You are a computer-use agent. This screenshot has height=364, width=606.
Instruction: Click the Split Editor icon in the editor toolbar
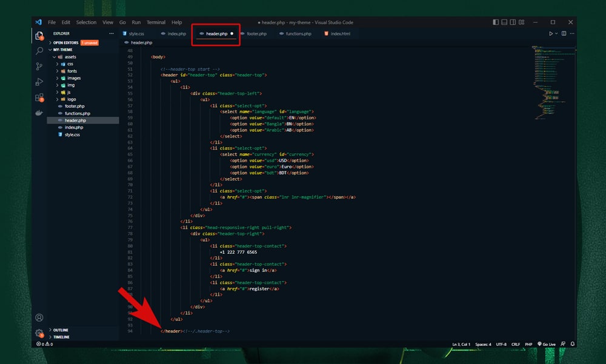[564, 33]
